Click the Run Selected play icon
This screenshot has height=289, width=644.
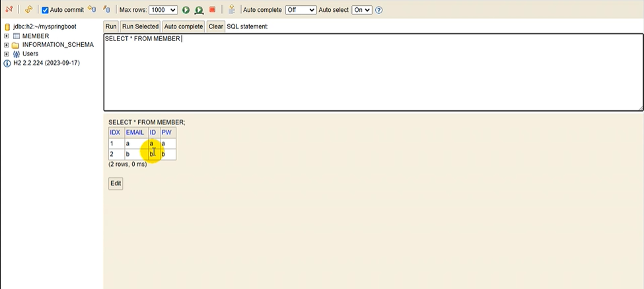click(199, 9)
